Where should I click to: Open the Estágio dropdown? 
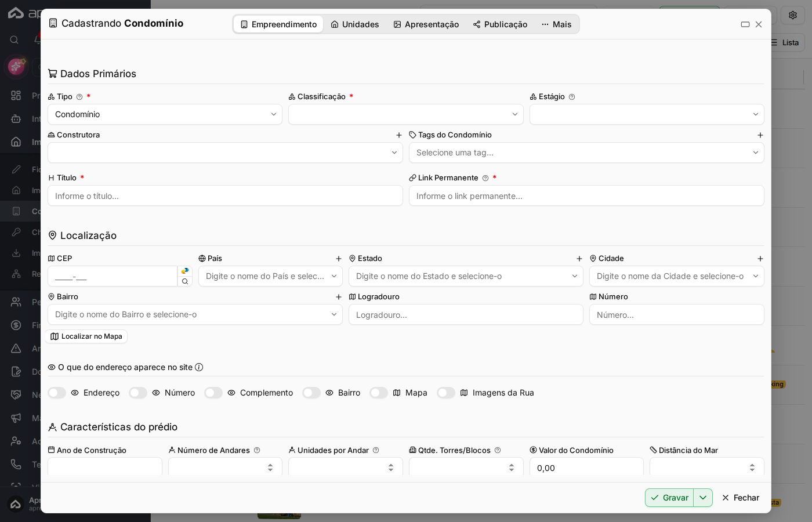pyautogui.click(x=647, y=114)
